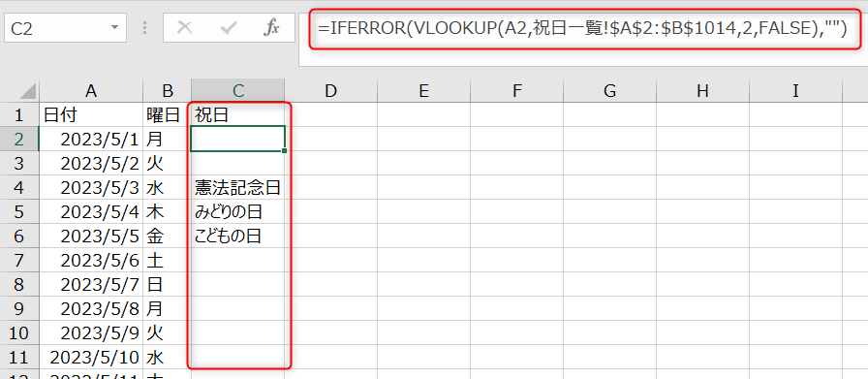Click cell with date 2023/5/8
The width and height of the screenshot is (868, 379).
pyautogui.click(x=91, y=309)
